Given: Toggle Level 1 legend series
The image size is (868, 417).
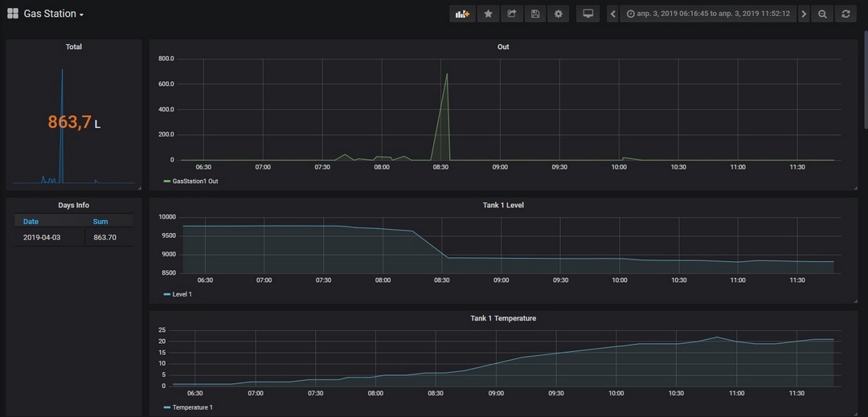Looking at the screenshot, I should (182, 294).
